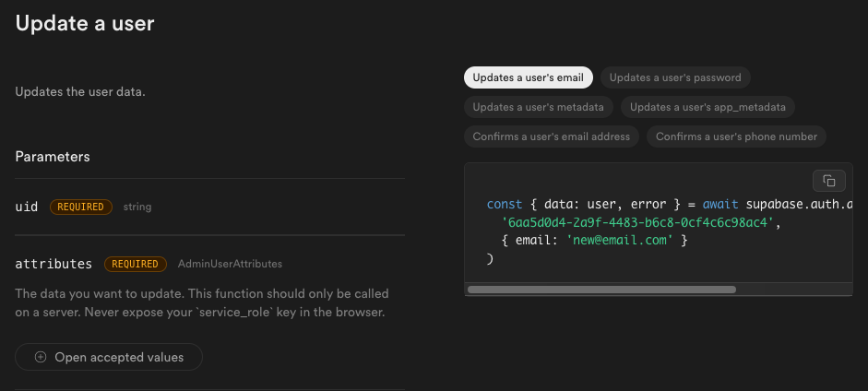View "Confirms a user's email address" example
868x391 pixels.
pyautogui.click(x=552, y=136)
